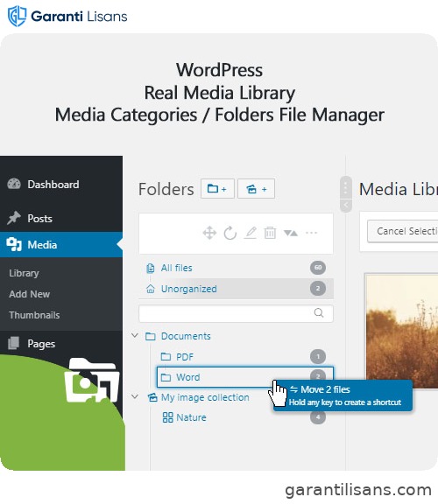Click the refresh icon in folder toolbar
This screenshot has width=438, height=504.
230,233
